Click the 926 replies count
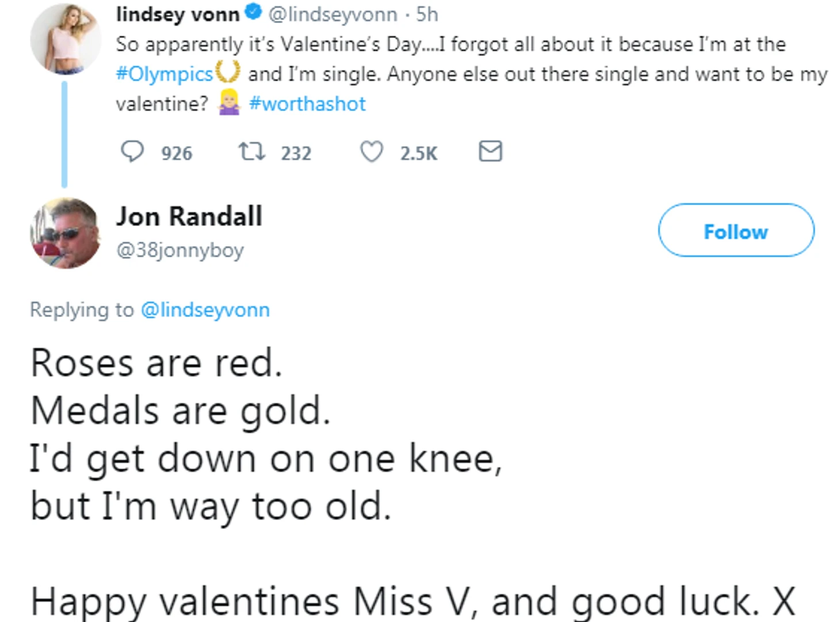The width and height of the screenshot is (840, 622). [177, 153]
